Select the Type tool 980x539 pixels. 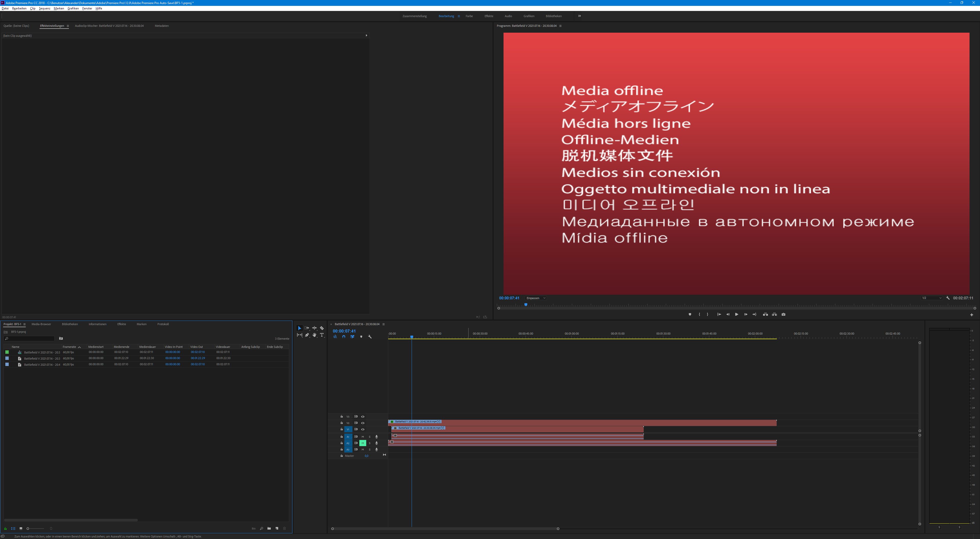tap(322, 335)
